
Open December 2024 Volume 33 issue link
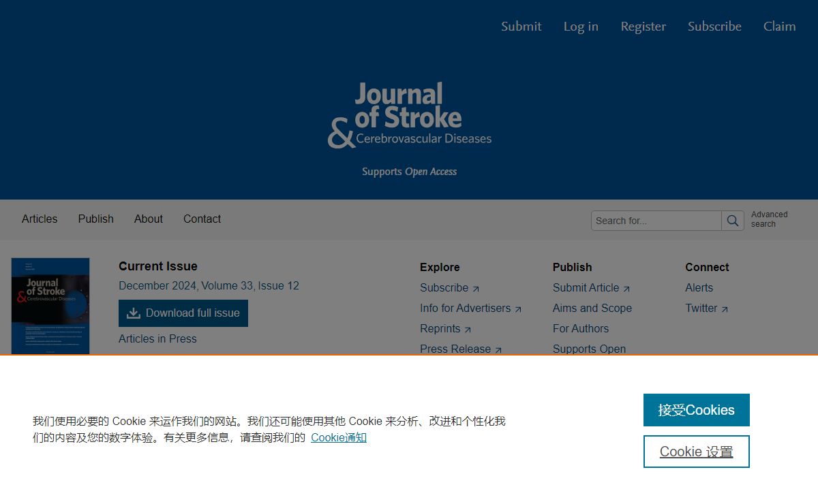209,286
